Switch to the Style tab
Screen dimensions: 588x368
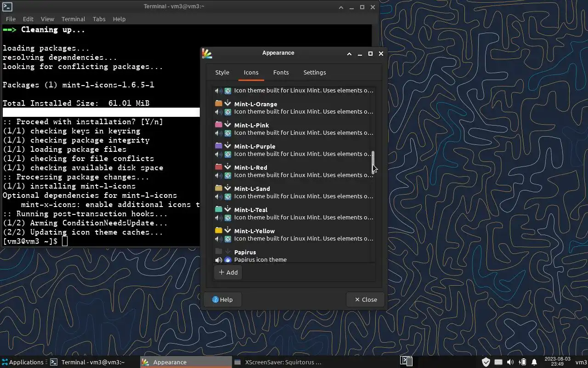(x=222, y=72)
